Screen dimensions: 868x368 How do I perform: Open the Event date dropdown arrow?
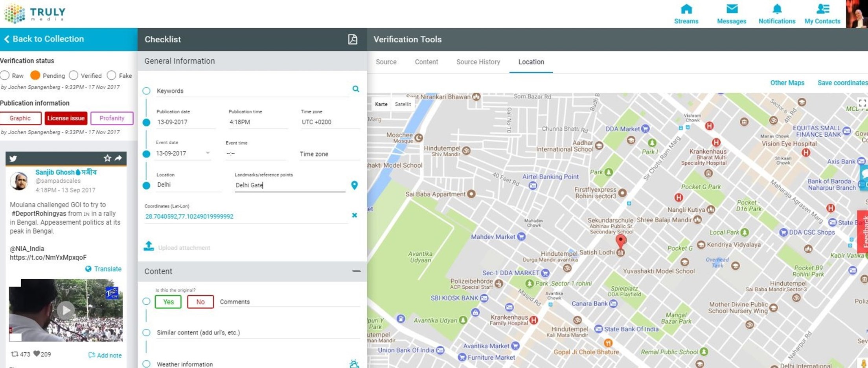pyautogui.click(x=208, y=153)
